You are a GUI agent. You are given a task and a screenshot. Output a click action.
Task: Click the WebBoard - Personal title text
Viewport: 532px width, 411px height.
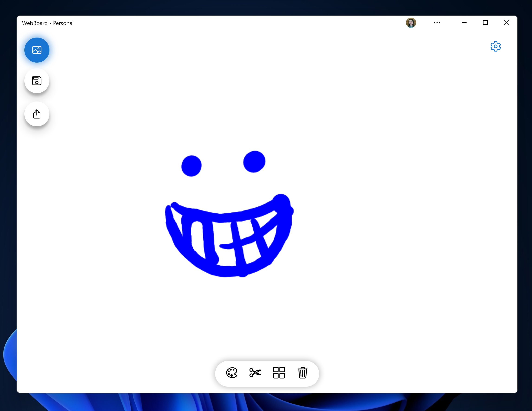48,23
